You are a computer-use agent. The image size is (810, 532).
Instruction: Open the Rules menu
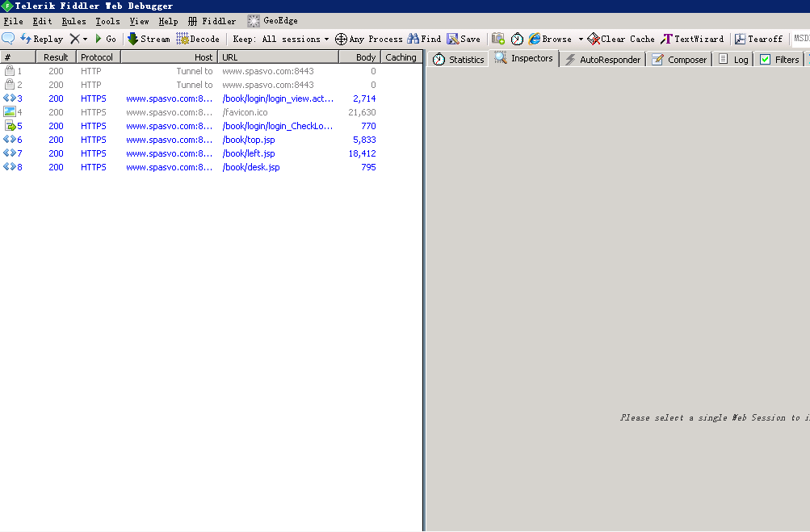click(73, 21)
